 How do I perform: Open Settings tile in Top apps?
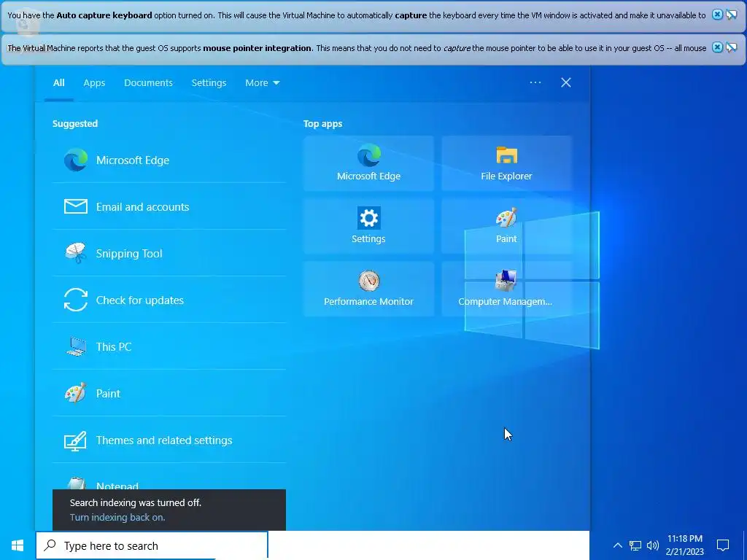[x=368, y=226]
